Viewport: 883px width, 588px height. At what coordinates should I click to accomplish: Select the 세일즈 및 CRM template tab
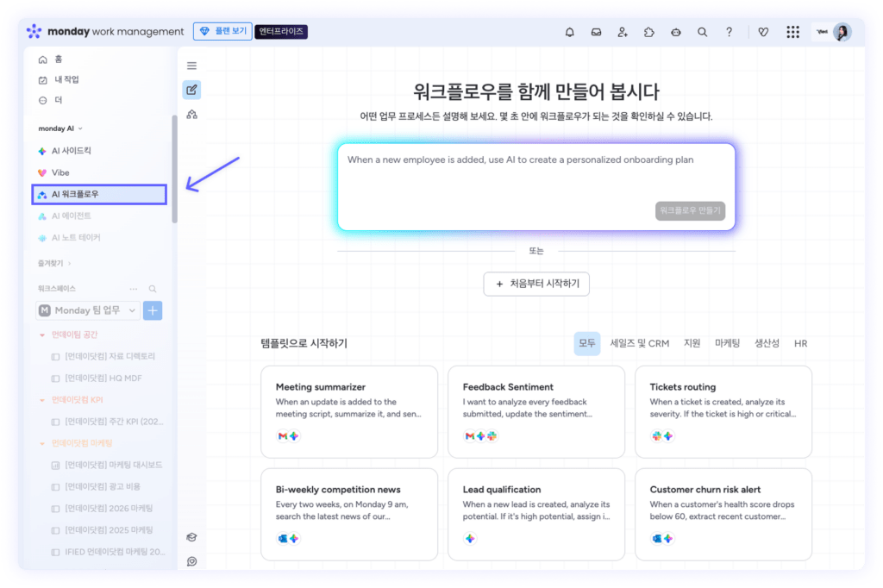pos(639,343)
